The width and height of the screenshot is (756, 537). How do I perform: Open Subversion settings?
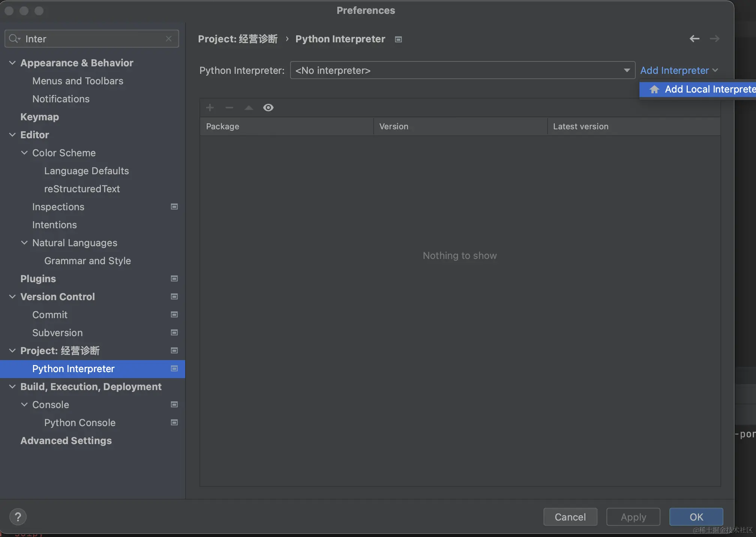click(x=57, y=332)
